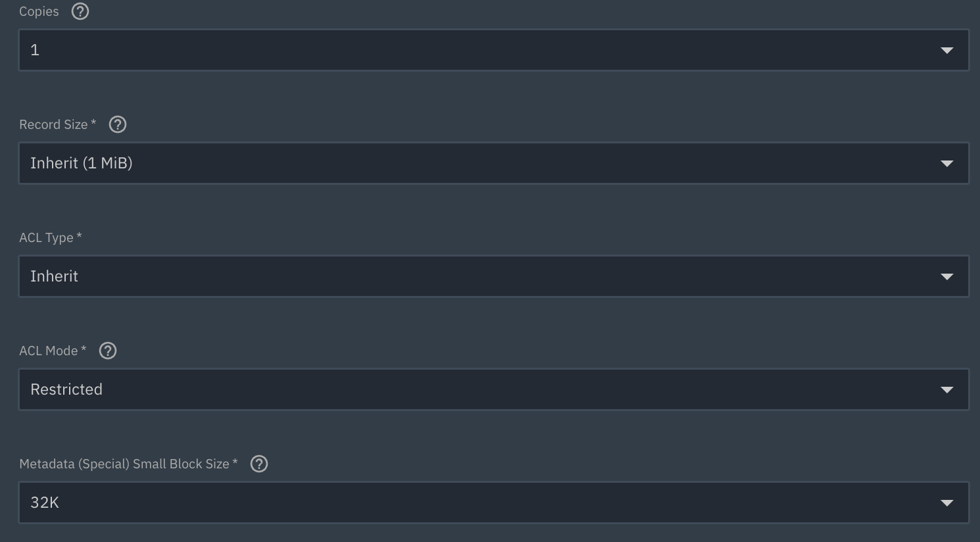This screenshot has width=980, height=542.
Task: Click the Metadata (Special) Small Block Size label
Action: (x=124, y=464)
